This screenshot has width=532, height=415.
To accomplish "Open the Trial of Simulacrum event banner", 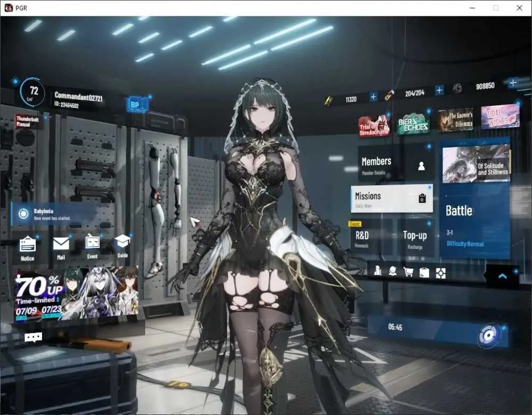I will coord(373,126).
